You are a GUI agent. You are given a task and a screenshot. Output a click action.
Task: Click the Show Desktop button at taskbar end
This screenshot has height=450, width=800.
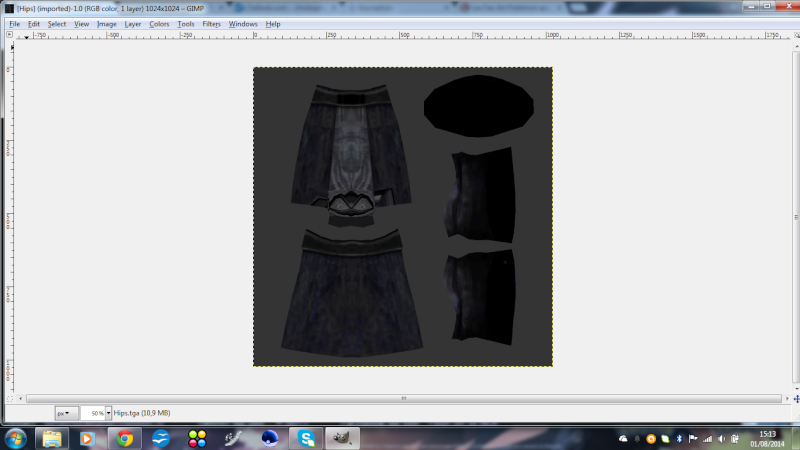(x=796, y=439)
